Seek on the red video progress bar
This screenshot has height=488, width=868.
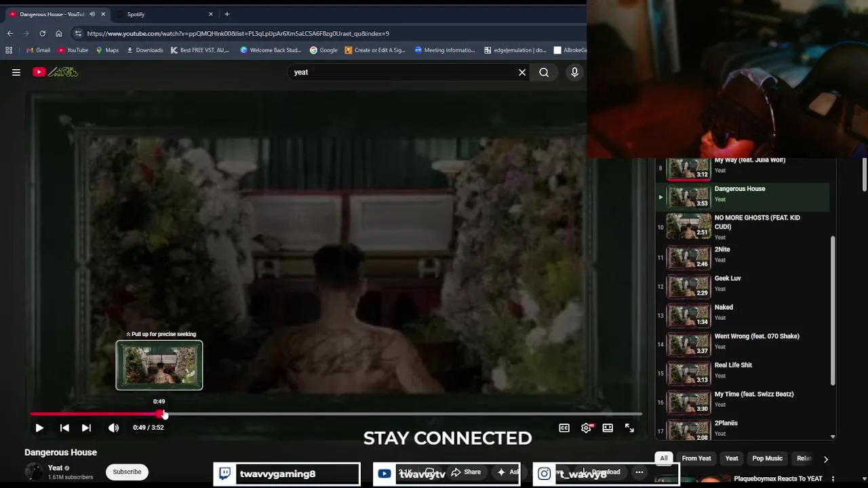[336, 413]
